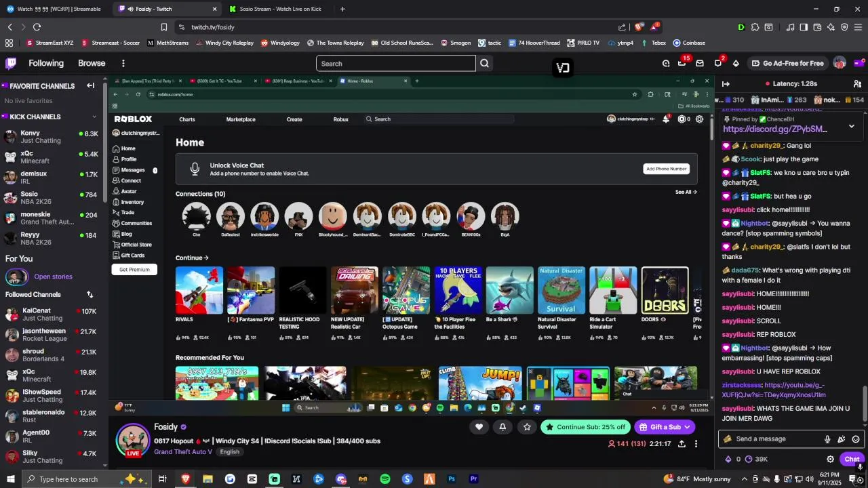
Task: Open the Twitch user avatar menu
Action: coord(840,63)
